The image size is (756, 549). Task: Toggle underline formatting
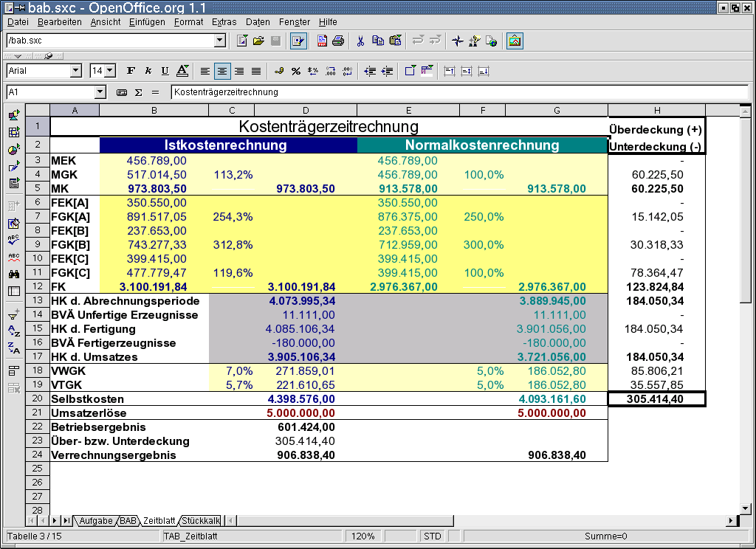coord(165,71)
